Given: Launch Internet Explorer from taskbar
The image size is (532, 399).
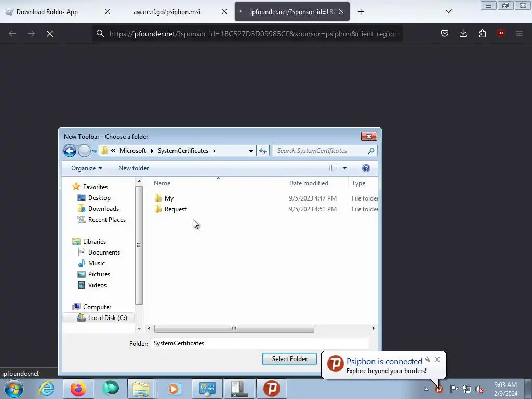Looking at the screenshot, I should pos(46,389).
